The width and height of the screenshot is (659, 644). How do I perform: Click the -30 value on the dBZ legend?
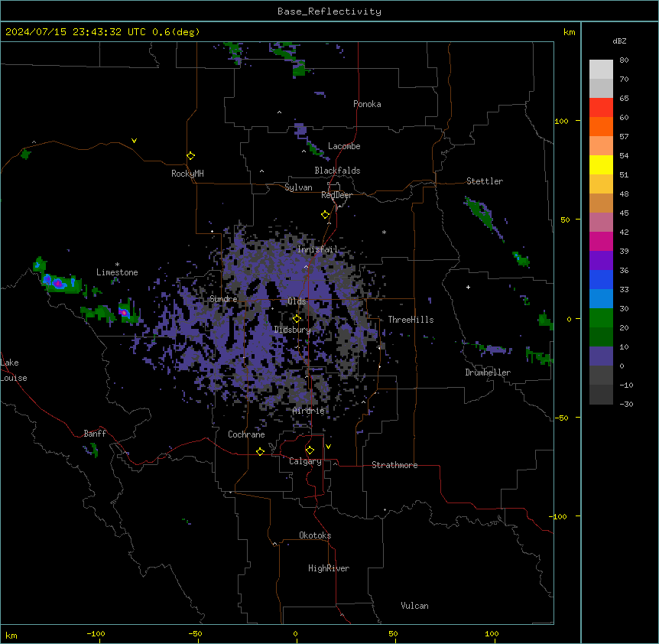coord(626,404)
